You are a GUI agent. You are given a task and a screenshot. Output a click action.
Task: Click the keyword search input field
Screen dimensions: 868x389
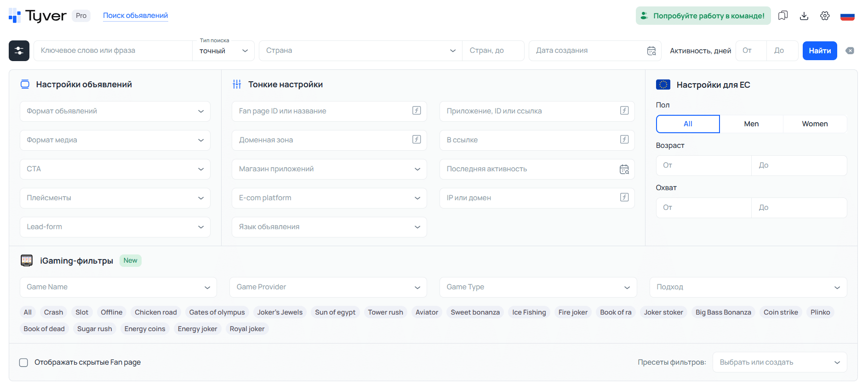pyautogui.click(x=113, y=51)
